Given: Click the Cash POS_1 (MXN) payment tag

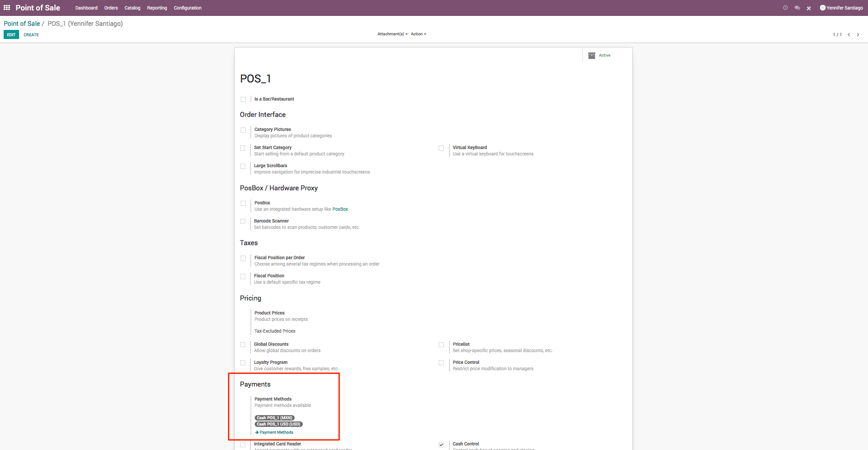Looking at the screenshot, I should pos(274,417).
